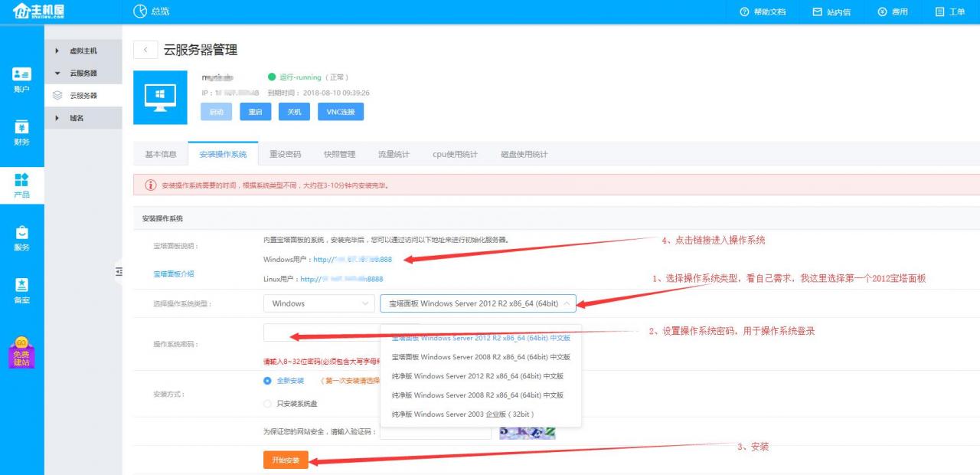Open 站内信 messages

(x=831, y=11)
